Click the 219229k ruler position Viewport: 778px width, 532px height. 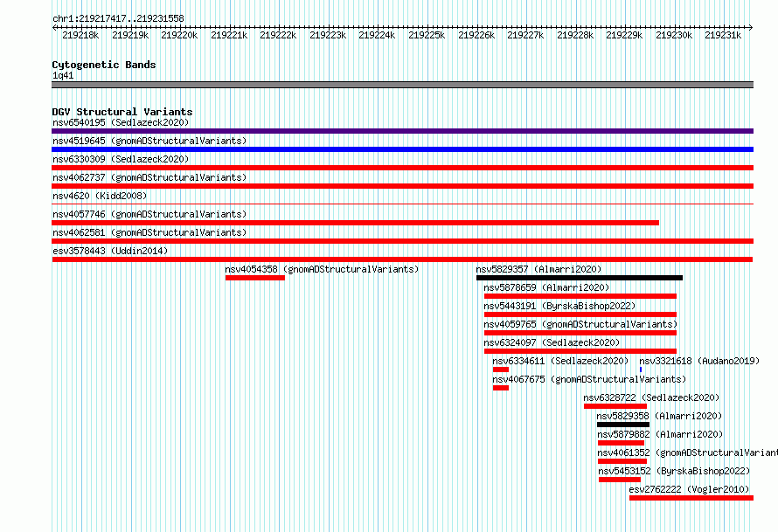[624, 35]
